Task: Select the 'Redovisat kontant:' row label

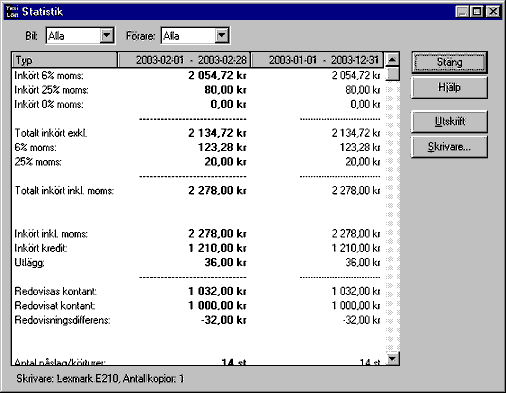Action: [55, 305]
